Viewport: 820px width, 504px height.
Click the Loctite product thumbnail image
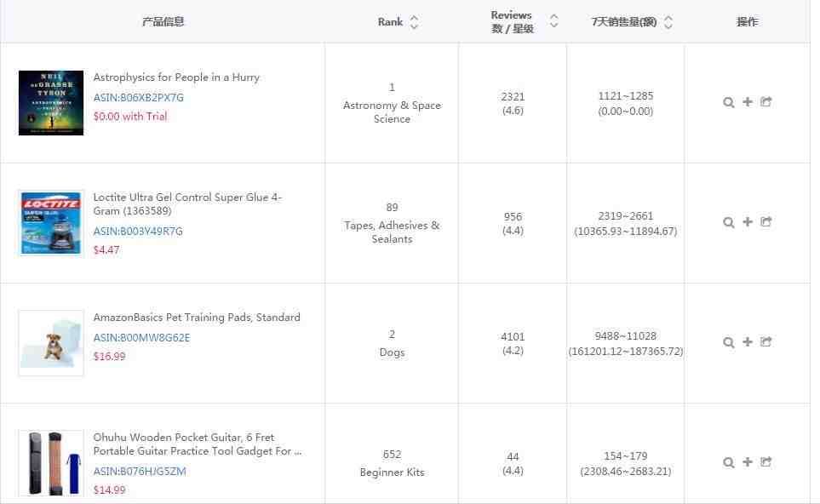[51, 223]
